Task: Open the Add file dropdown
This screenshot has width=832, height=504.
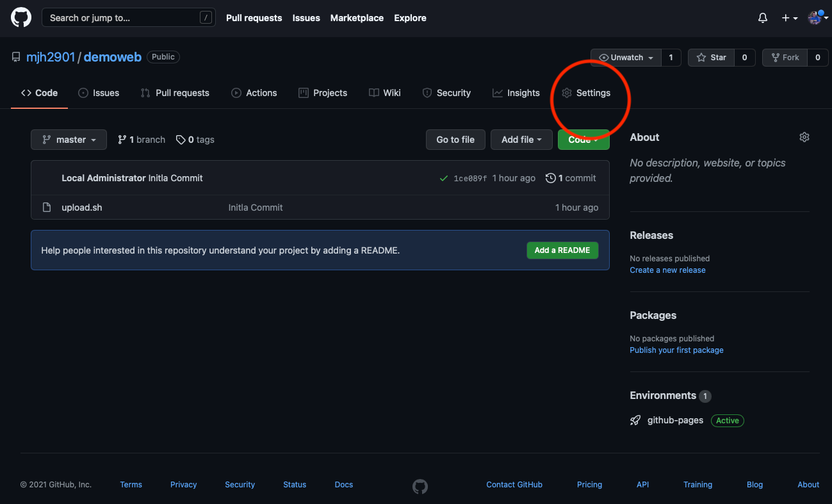Action: (521, 140)
